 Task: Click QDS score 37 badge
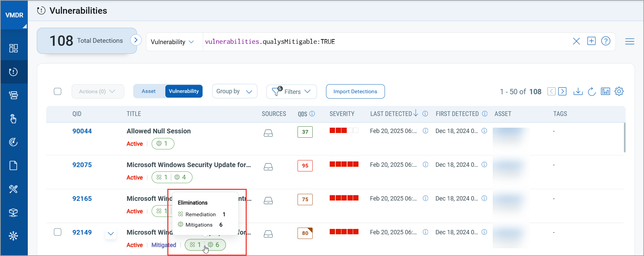(305, 132)
